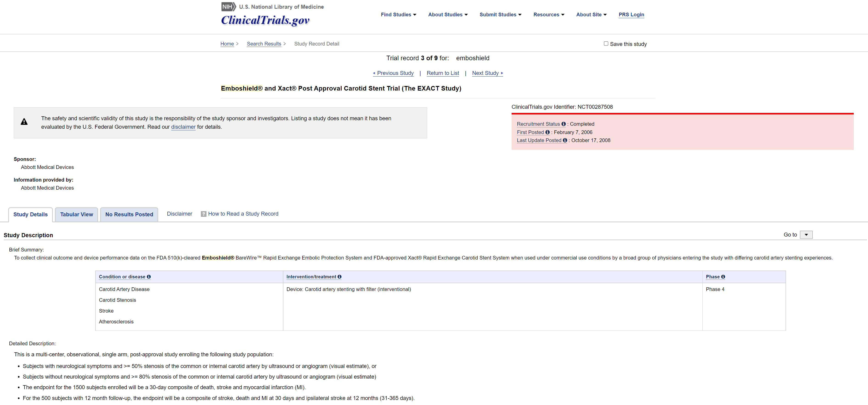Click the info icon beside Phase

click(723, 277)
